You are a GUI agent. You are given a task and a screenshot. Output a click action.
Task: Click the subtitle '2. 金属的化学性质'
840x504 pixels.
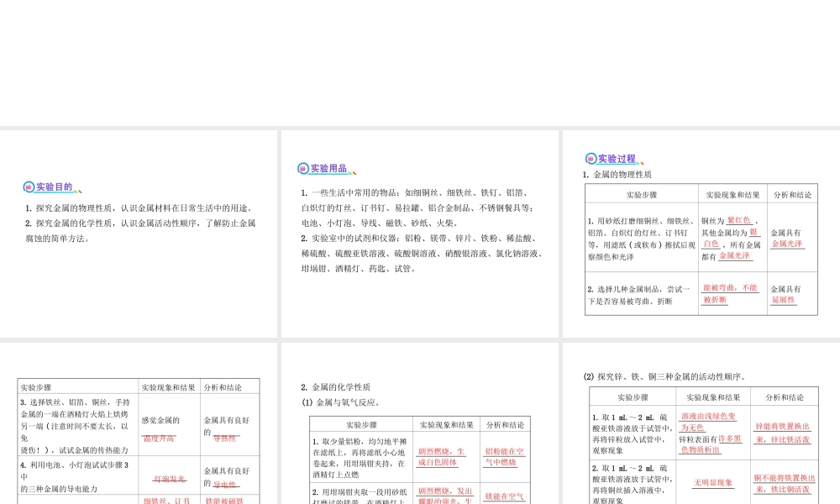[335, 387]
